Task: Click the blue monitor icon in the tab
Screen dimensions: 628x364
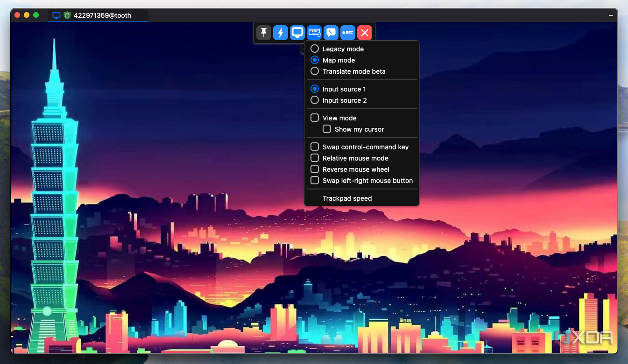Action: pyautogui.click(x=56, y=15)
